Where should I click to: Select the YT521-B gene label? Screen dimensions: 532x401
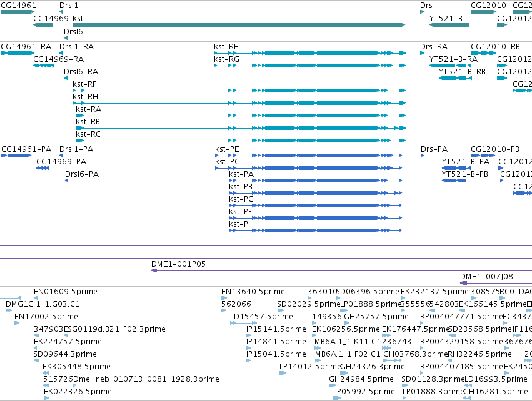(446, 18)
